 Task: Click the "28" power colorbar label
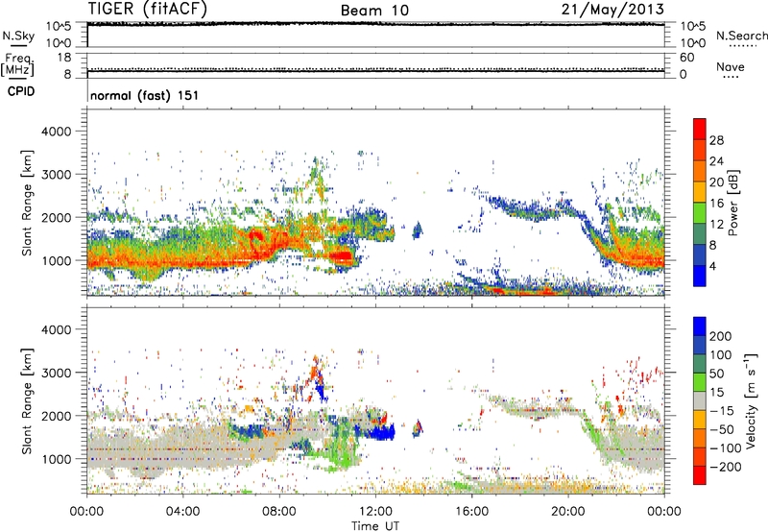pos(716,140)
